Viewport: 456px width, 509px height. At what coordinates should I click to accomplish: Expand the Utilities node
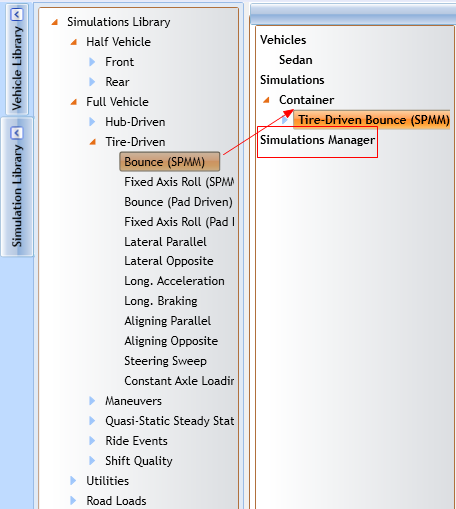pyautogui.click(x=73, y=481)
